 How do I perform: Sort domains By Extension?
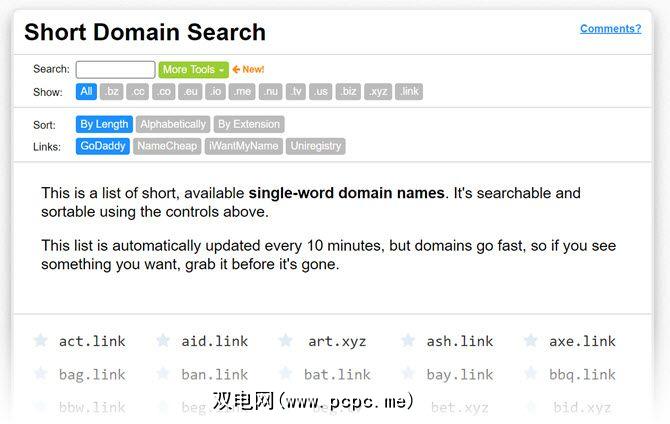pos(249,125)
